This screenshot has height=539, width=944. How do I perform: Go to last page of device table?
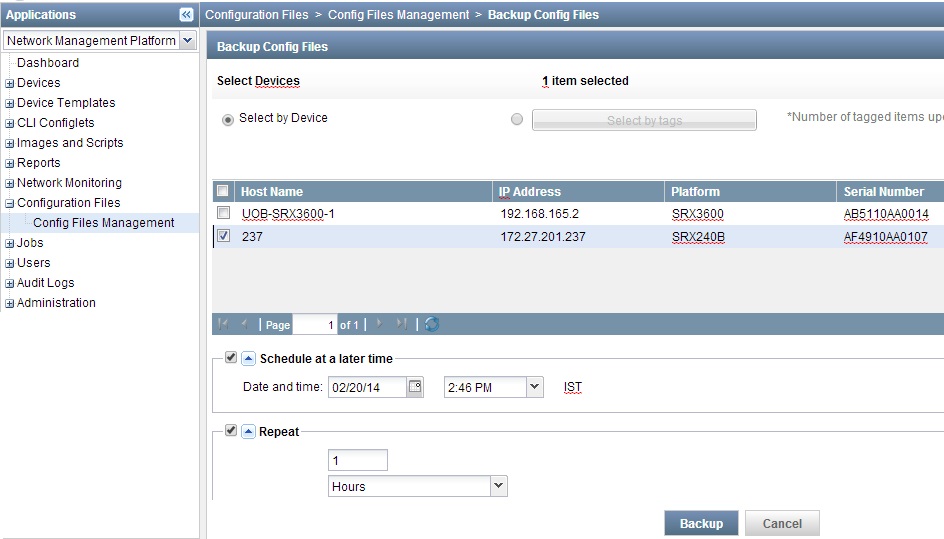point(402,324)
